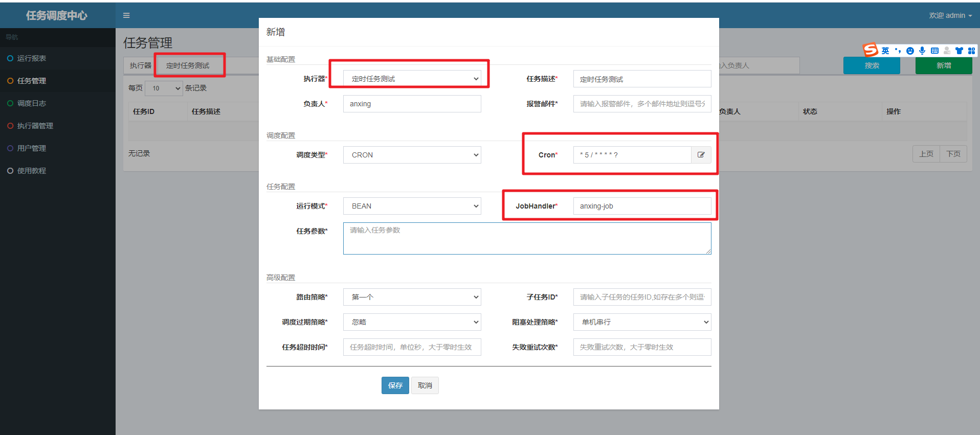
Task: Switch the Sogou IME English/Chinese mode
Action: tap(885, 51)
